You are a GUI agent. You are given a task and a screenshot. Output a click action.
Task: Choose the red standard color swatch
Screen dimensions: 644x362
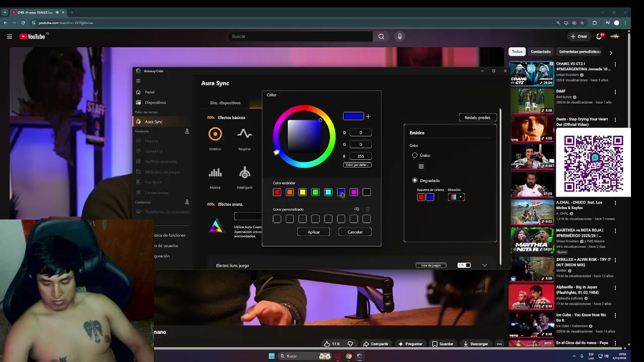point(277,192)
